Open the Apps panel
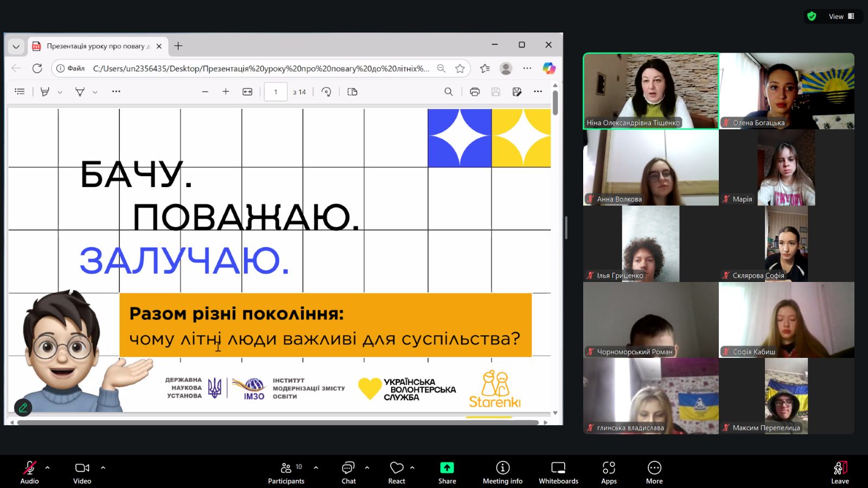Screen dimensions: 868x488 point(609,472)
